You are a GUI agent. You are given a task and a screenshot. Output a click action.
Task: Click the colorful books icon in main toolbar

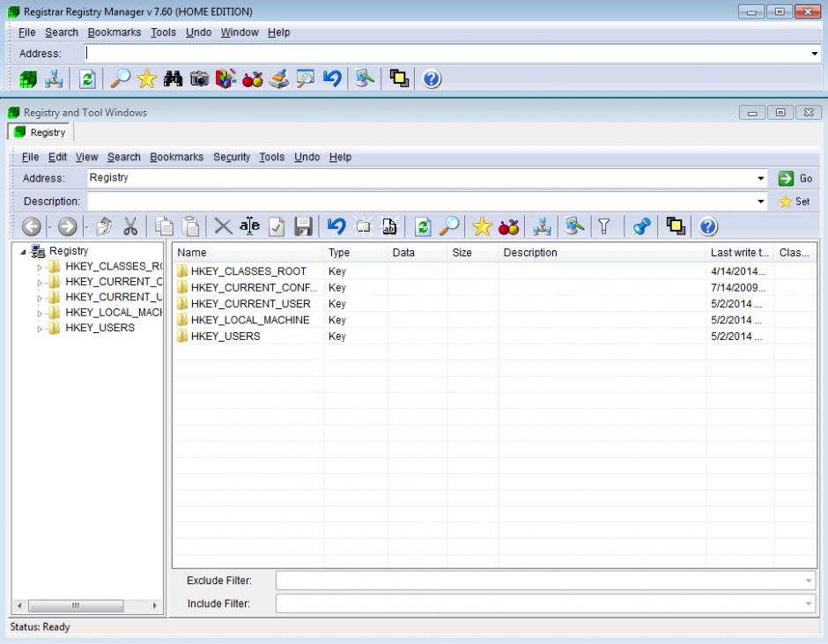click(x=225, y=79)
